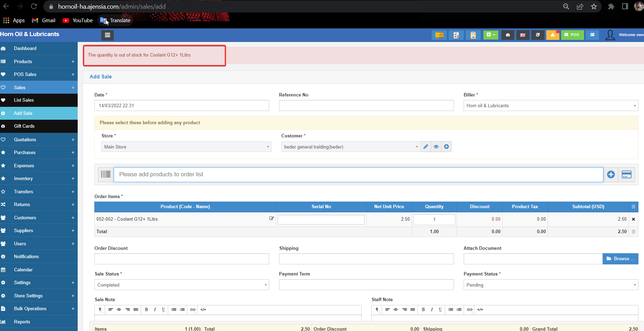Toggle the sidebar hamburger menu
The width and height of the screenshot is (644, 331).
(x=108, y=35)
